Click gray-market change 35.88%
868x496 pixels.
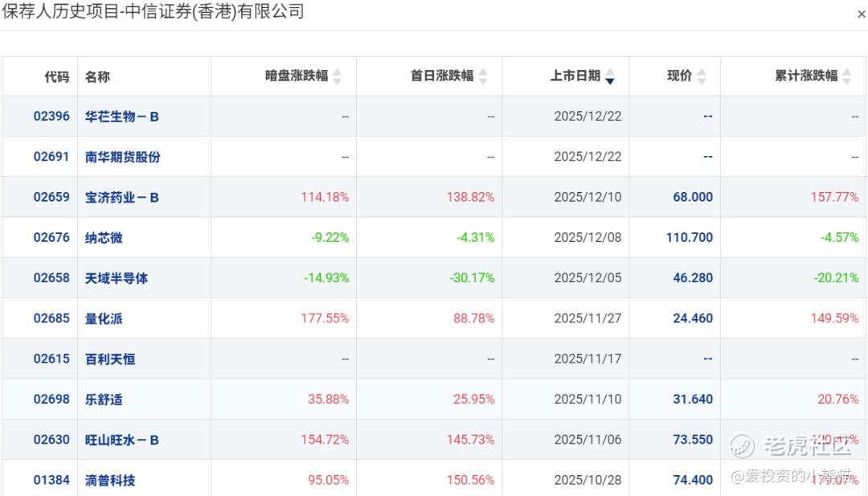pyautogui.click(x=328, y=399)
